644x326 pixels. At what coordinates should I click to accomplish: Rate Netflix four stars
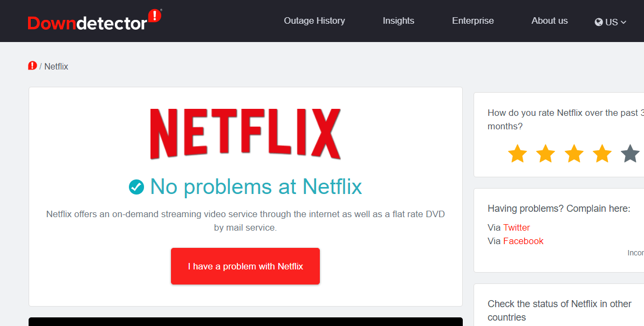(x=602, y=154)
